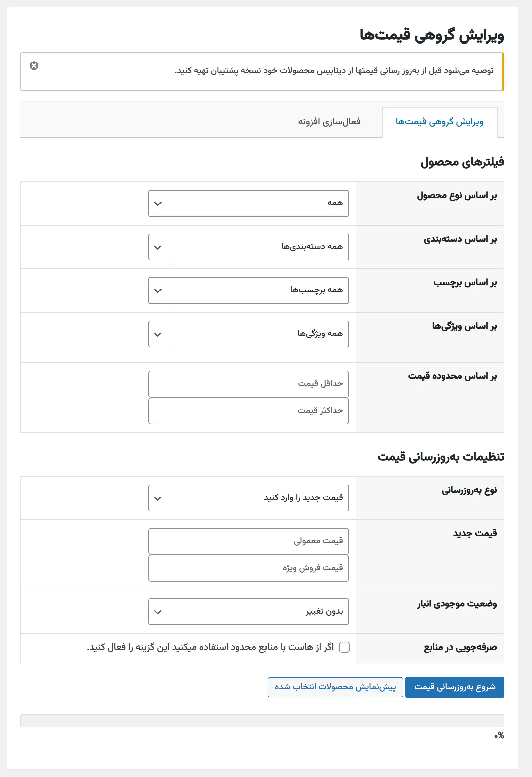Open the update type dropdown
This screenshot has width=532, height=777.
tap(249, 498)
